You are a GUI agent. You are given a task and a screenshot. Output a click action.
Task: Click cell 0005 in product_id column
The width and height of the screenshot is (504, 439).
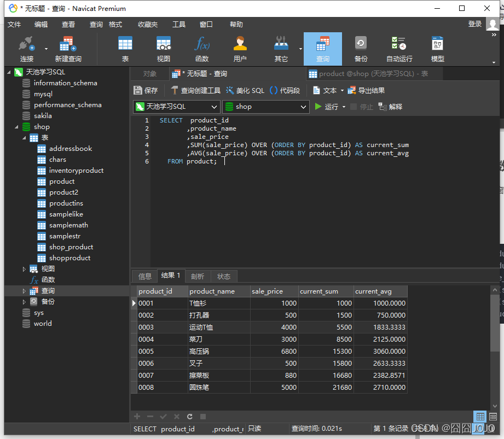pos(163,352)
